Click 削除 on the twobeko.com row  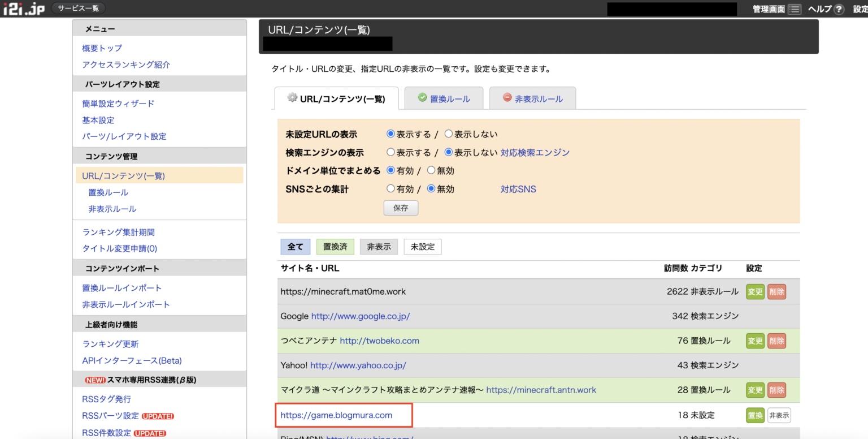click(x=776, y=341)
